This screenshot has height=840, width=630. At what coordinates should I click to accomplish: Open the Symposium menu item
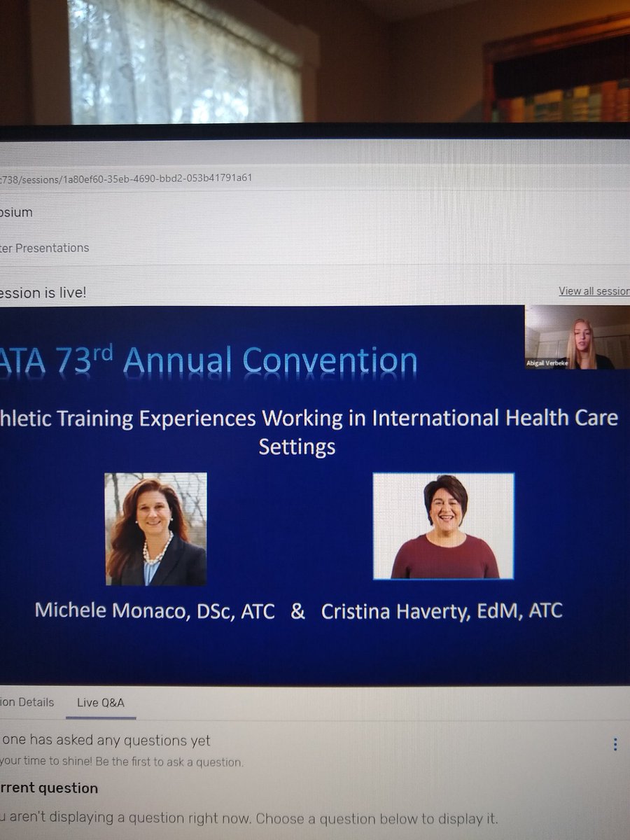(16, 212)
